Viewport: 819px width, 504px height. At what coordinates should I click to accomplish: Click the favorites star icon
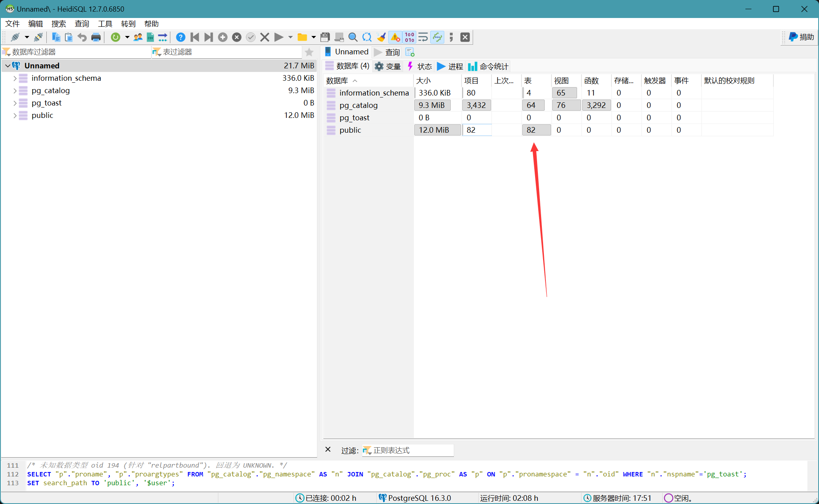pos(309,52)
